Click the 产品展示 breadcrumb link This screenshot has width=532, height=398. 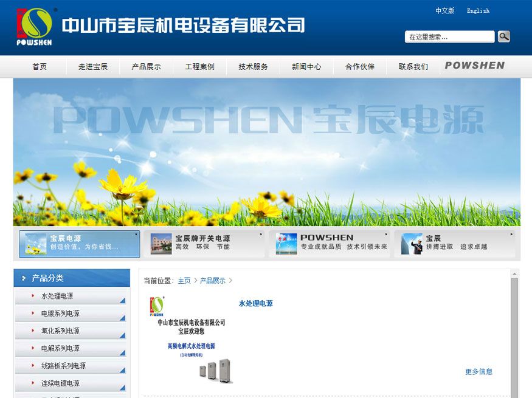pos(213,281)
